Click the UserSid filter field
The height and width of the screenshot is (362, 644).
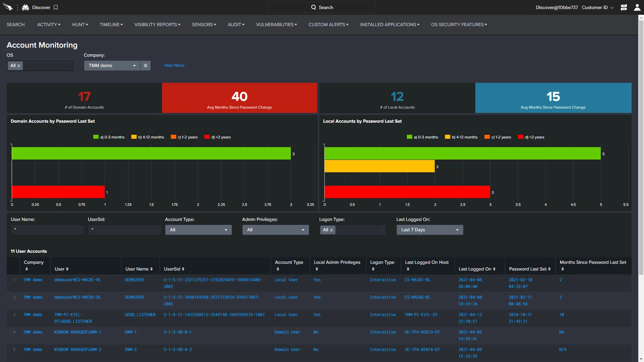124,230
